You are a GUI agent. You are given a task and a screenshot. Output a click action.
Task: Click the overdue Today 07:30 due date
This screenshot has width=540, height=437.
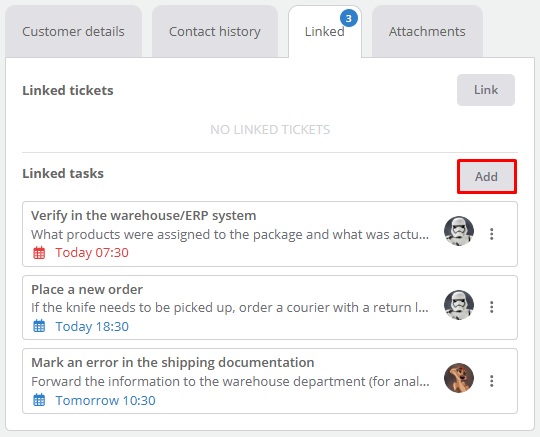point(92,253)
